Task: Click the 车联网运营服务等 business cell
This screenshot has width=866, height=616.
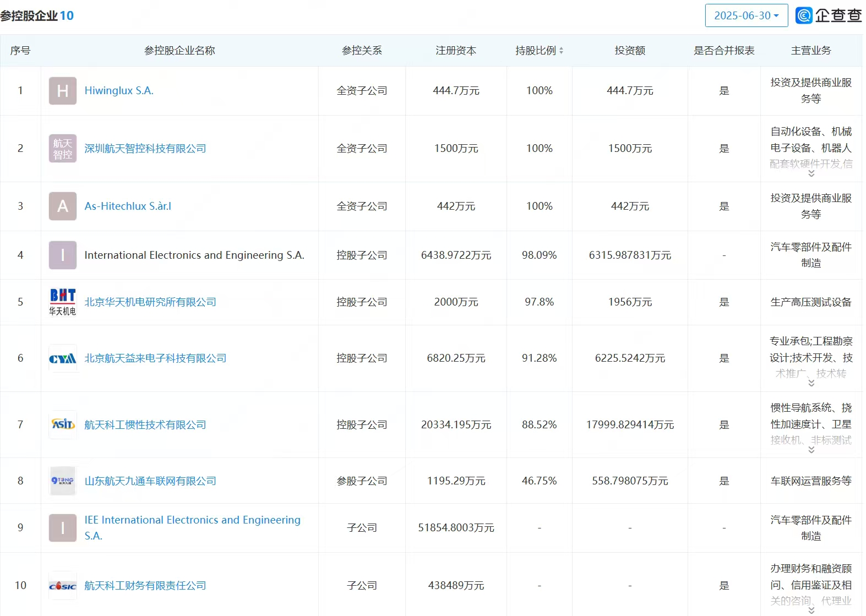Action: pos(811,481)
